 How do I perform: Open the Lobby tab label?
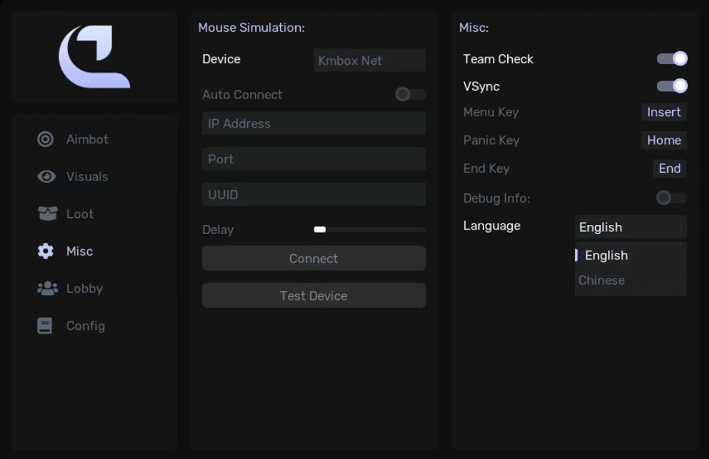[85, 289]
